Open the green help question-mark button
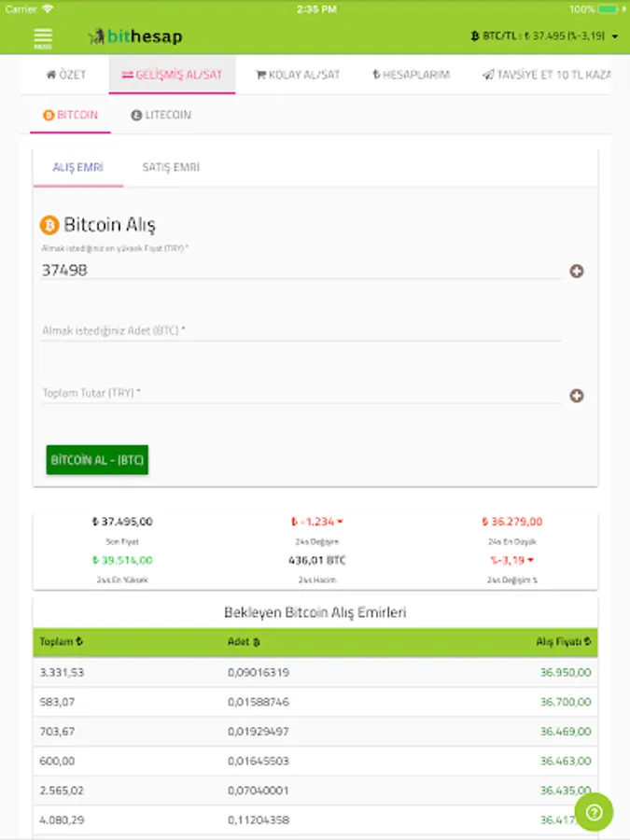 [x=594, y=813]
